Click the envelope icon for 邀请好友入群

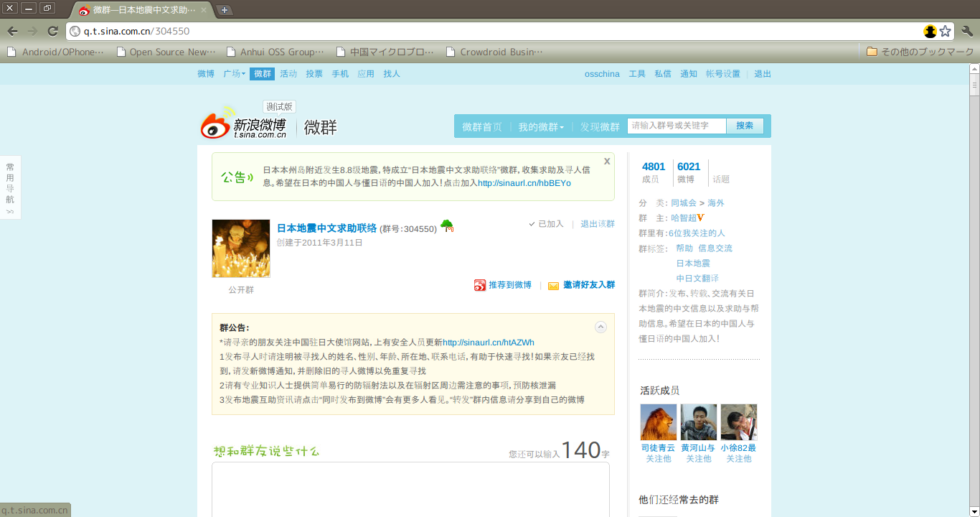[554, 286]
